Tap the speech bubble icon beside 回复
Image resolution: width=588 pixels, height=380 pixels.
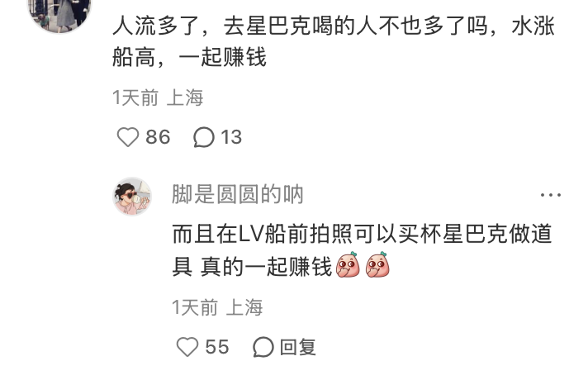coord(263,347)
